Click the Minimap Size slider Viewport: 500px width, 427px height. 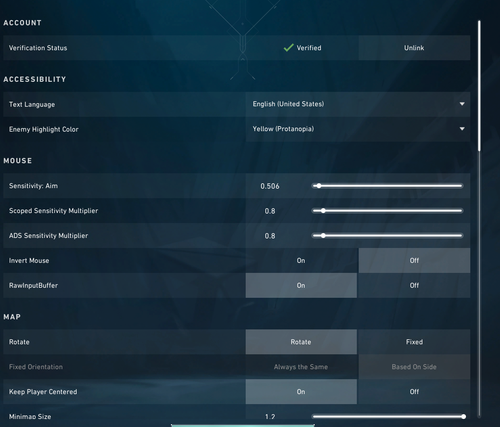[x=388, y=416]
